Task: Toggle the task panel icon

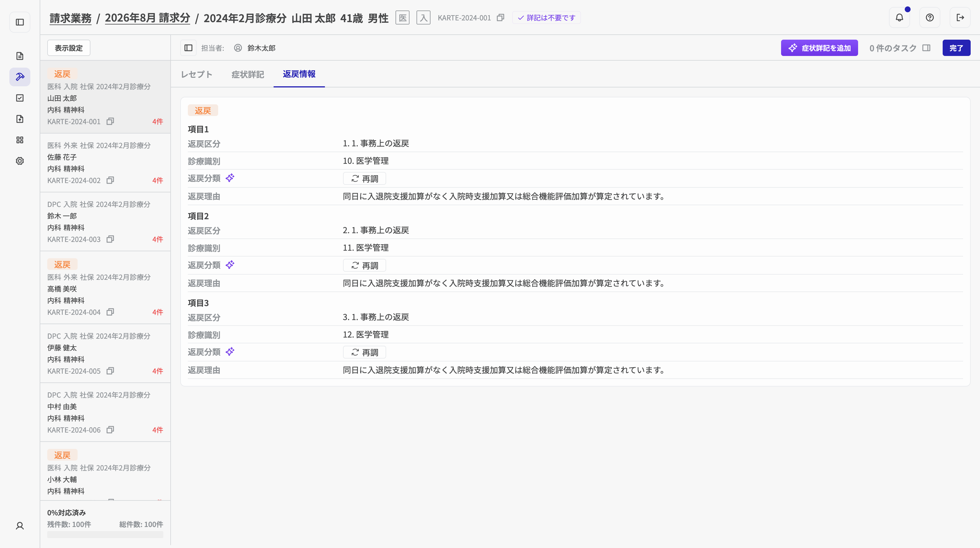Action: (x=926, y=48)
